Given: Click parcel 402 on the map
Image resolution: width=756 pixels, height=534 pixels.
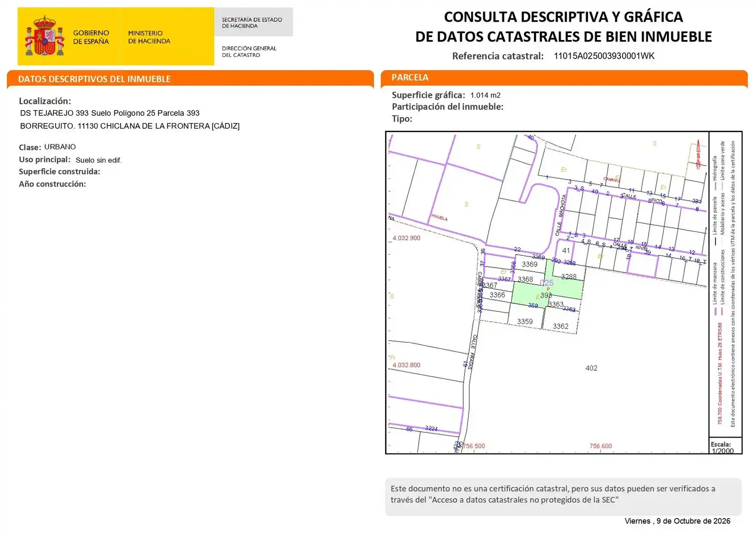Looking at the screenshot, I should 591,368.
